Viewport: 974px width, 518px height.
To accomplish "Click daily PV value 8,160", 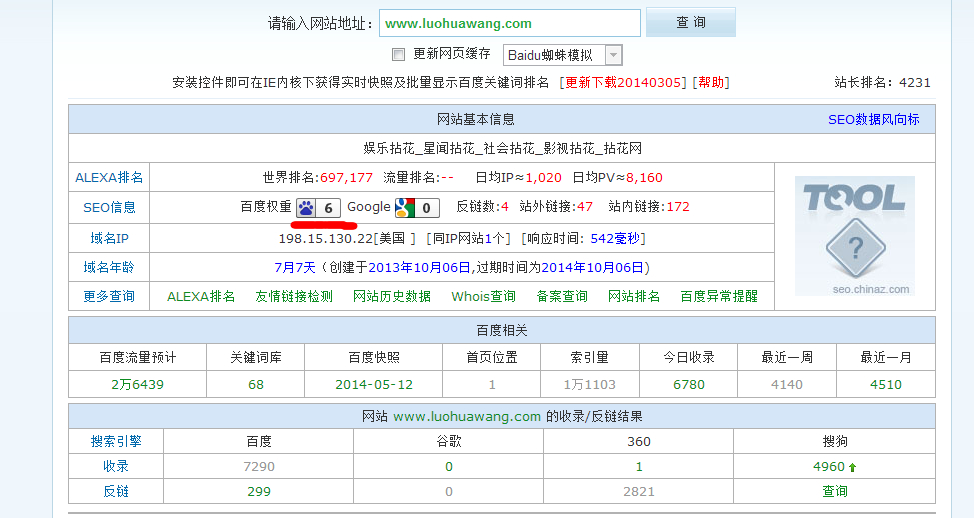I will [644, 178].
